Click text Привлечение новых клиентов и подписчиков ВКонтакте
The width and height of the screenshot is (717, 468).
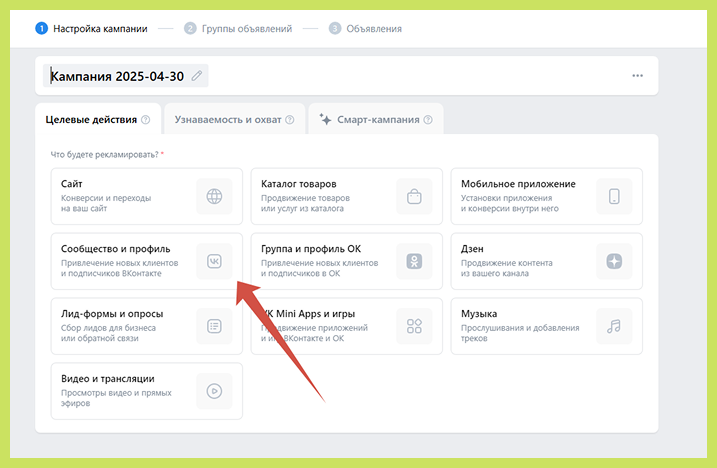click(119, 268)
